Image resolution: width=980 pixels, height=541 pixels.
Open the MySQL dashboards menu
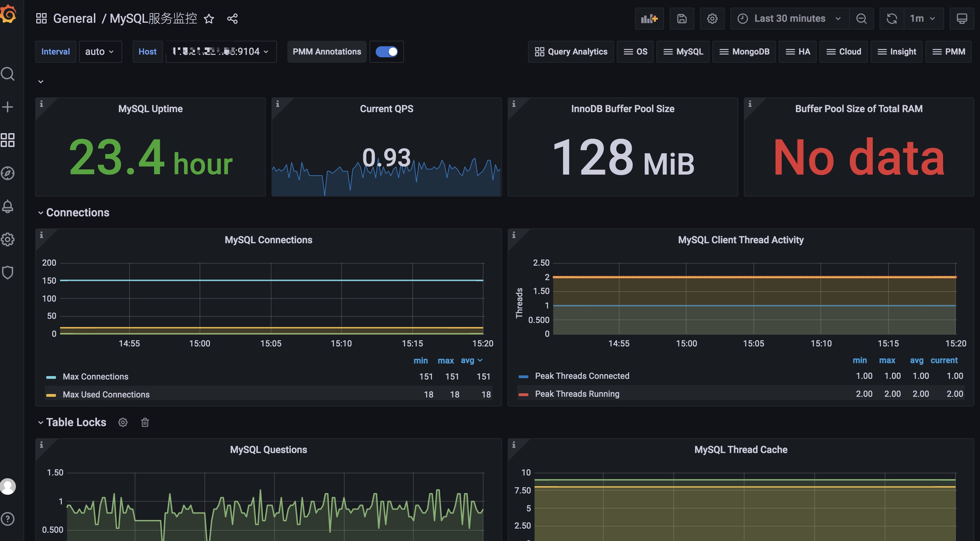pyautogui.click(x=683, y=52)
